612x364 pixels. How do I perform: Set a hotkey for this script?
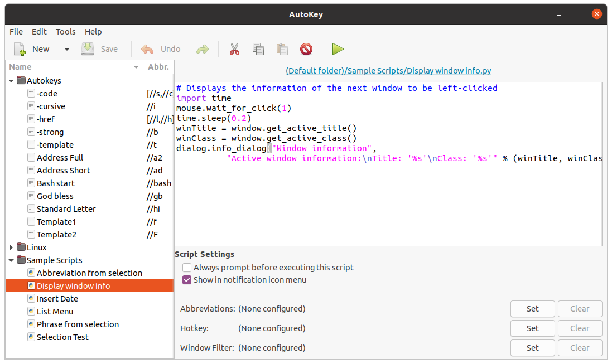(532, 328)
